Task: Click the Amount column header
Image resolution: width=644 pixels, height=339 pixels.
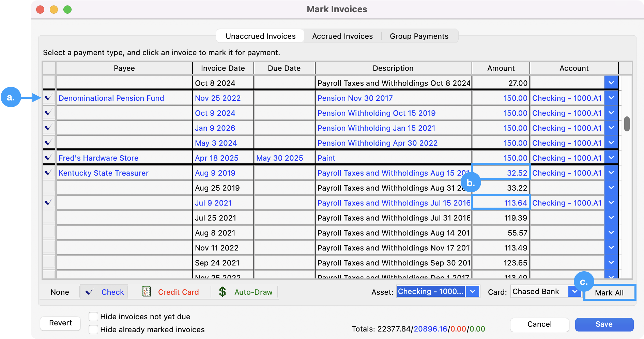Action: pyautogui.click(x=501, y=68)
